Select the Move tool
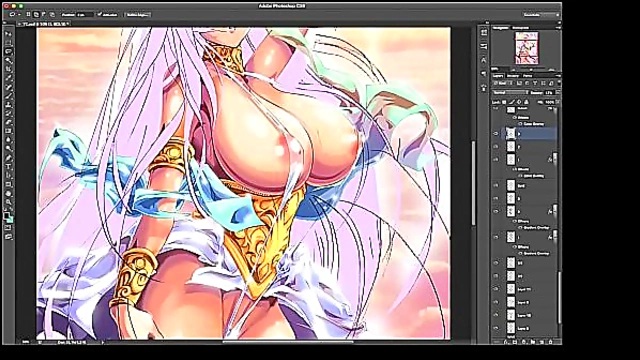Image resolution: width=640 pixels, height=360 pixels. pos(8,34)
